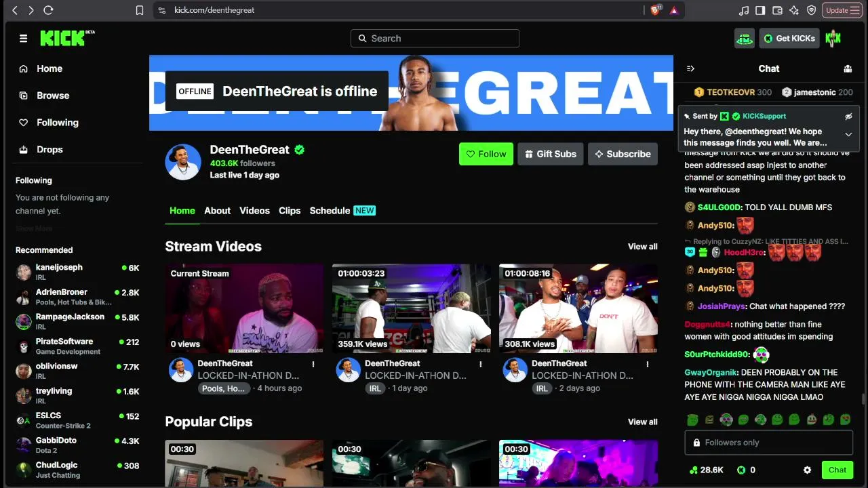This screenshot has width=868, height=488.
Task: Open the Home tab of the channel
Action: [182, 210]
